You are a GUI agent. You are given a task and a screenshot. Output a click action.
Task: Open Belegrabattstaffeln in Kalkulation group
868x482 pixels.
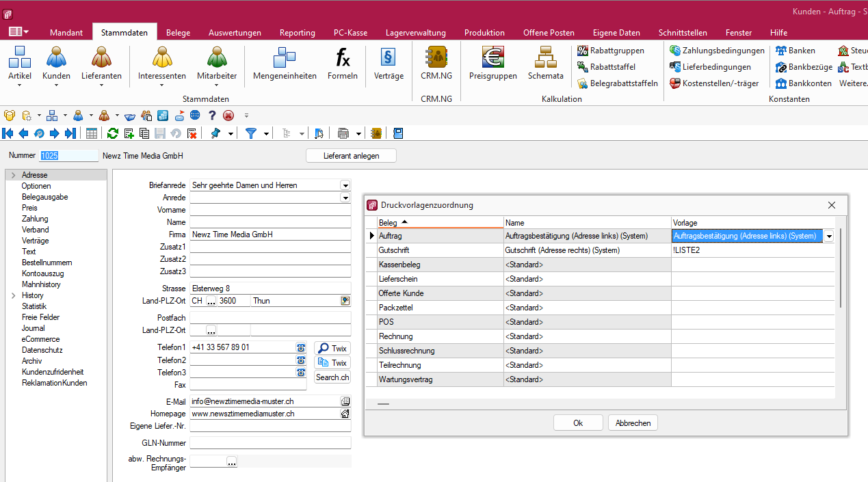click(x=618, y=83)
